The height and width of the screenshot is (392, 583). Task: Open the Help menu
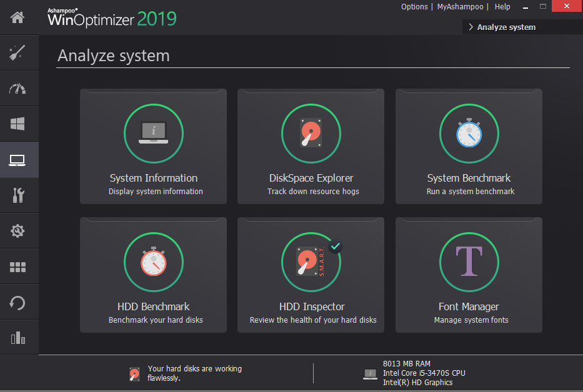[x=502, y=7]
